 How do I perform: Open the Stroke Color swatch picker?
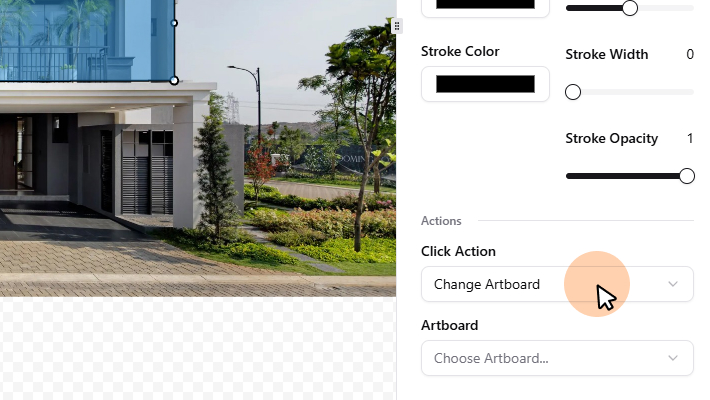tap(485, 84)
